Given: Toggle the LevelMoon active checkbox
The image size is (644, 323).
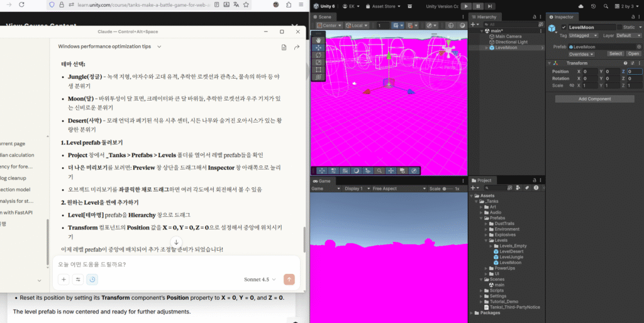Looking at the screenshot, I should (x=564, y=28).
